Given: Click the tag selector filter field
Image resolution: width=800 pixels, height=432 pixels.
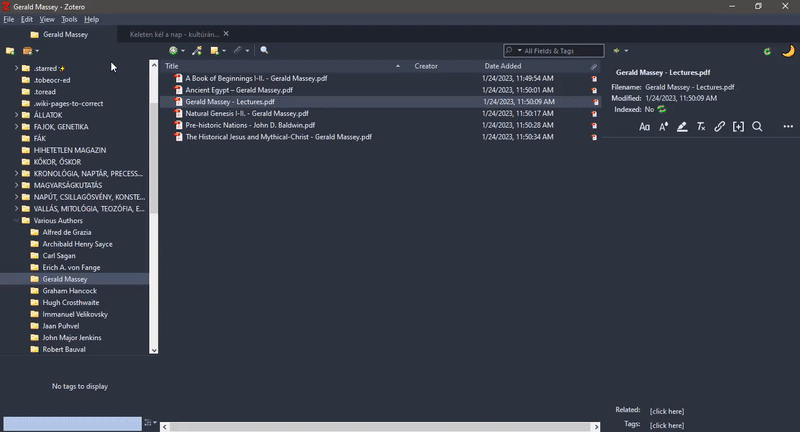Looking at the screenshot, I should (72, 423).
